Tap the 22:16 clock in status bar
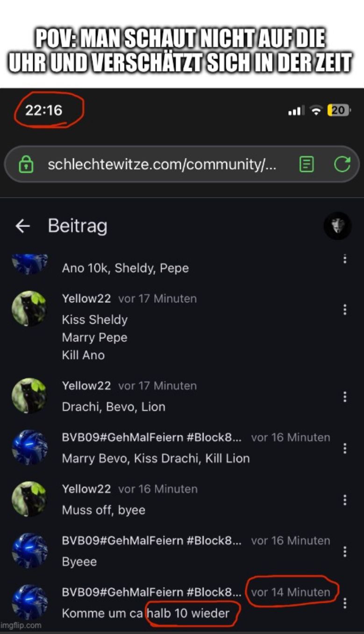 coord(43,110)
